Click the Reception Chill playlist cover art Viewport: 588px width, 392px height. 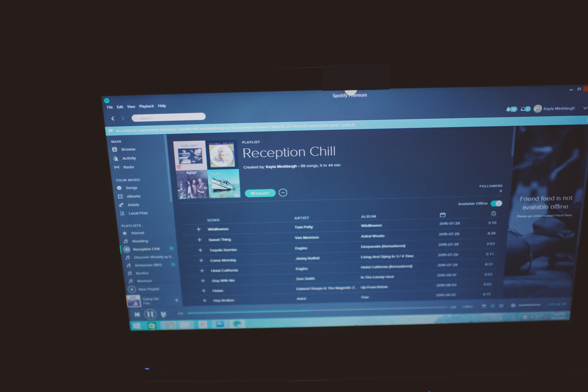(x=207, y=170)
